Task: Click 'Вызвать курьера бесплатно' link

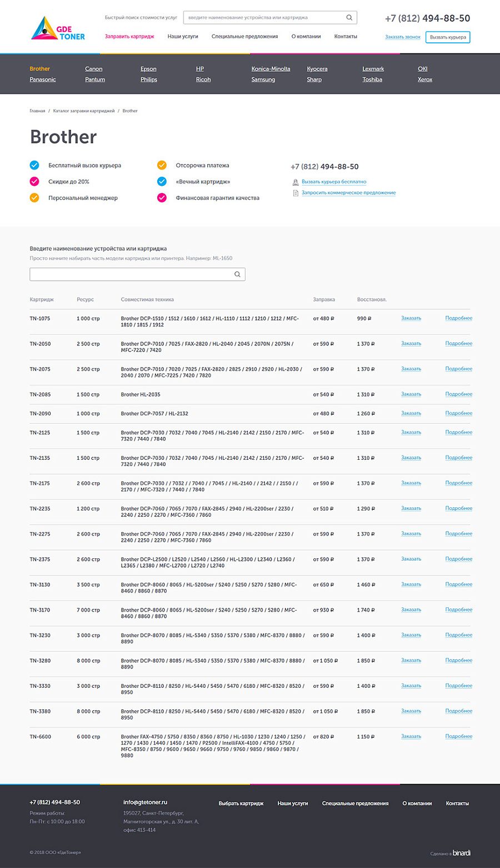Action: click(334, 182)
